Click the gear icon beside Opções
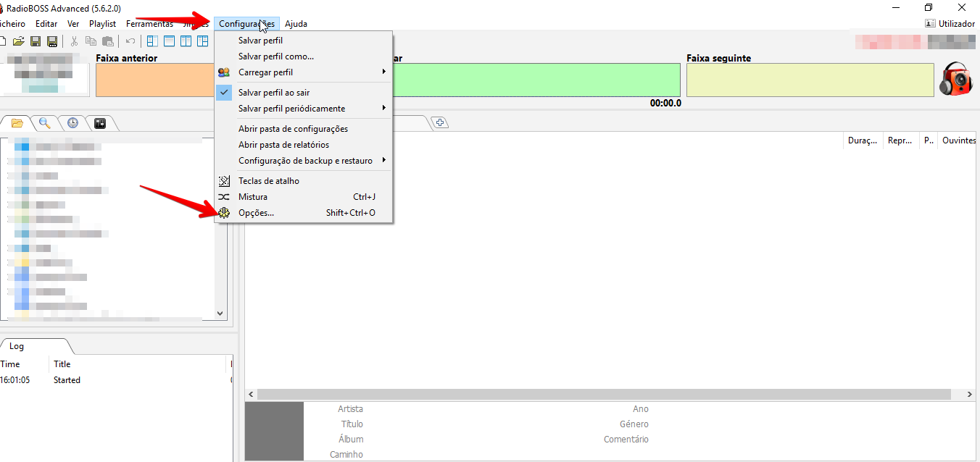Screen dimensions: 980x462 [x=224, y=213]
